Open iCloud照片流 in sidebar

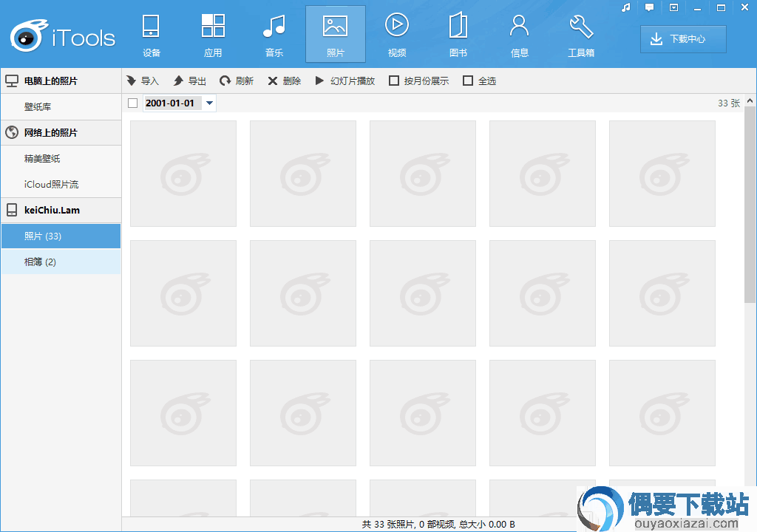61,185
